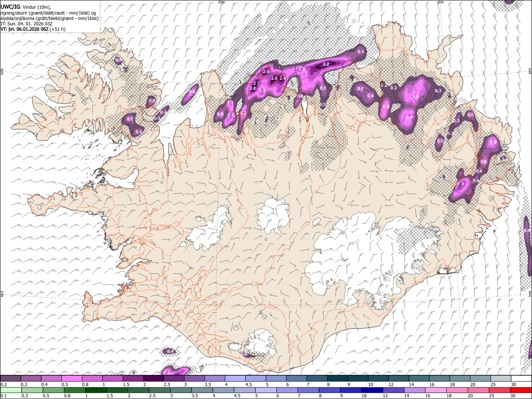Pick lower scale swatch between 0.5 and 0.8
This screenshot has height=399, width=532.
coord(54,390)
